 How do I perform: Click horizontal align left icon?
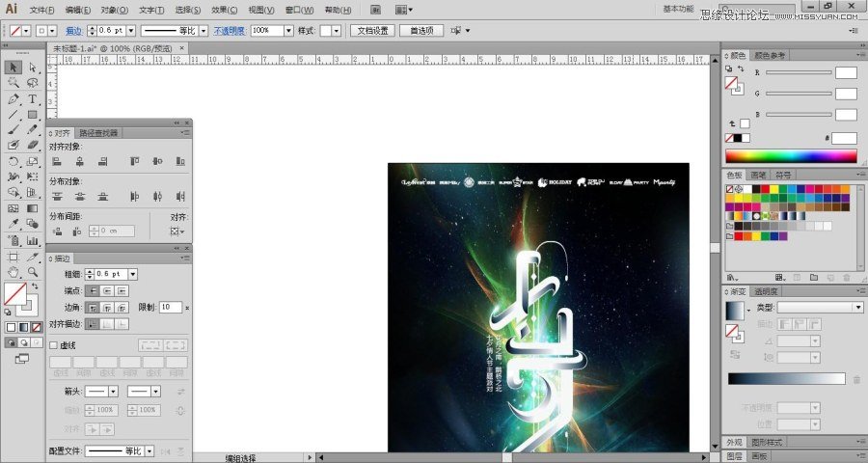tap(57, 161)
